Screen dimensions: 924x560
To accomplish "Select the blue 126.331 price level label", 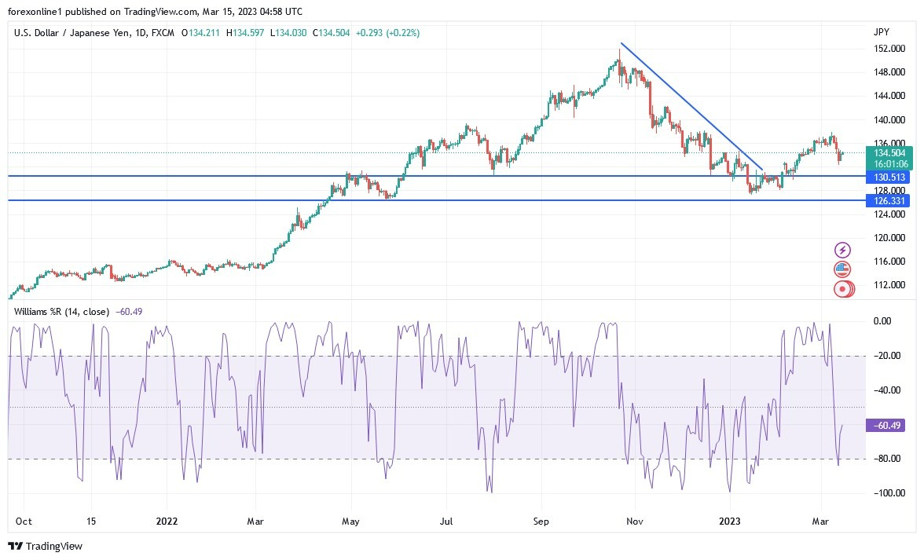I will coord(889,201).
